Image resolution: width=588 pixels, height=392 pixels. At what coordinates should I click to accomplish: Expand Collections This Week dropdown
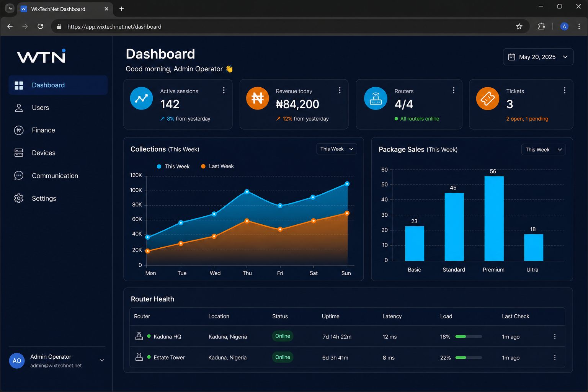[337, 149]
